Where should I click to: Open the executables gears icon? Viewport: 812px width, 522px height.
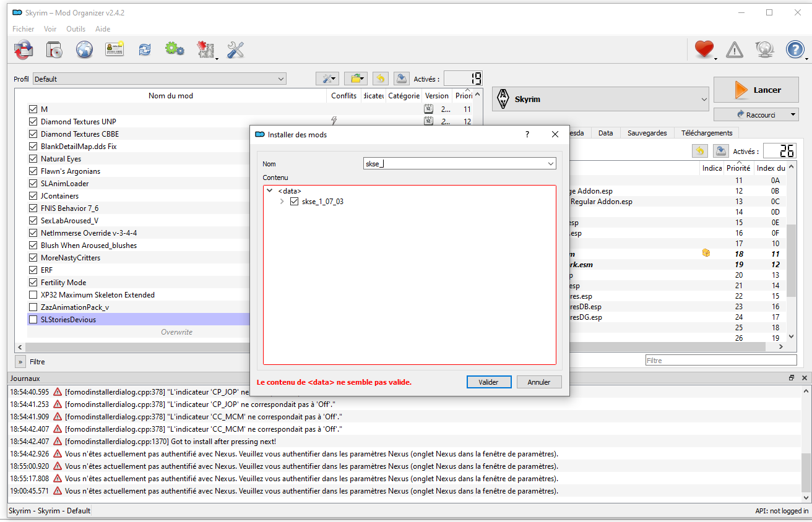(x=175, y=49)
